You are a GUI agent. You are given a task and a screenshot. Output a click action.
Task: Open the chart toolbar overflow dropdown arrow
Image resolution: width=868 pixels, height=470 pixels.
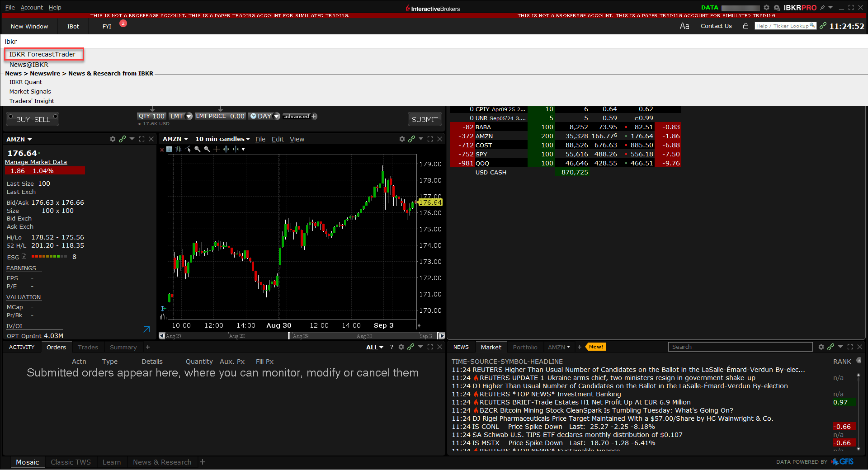243,149
